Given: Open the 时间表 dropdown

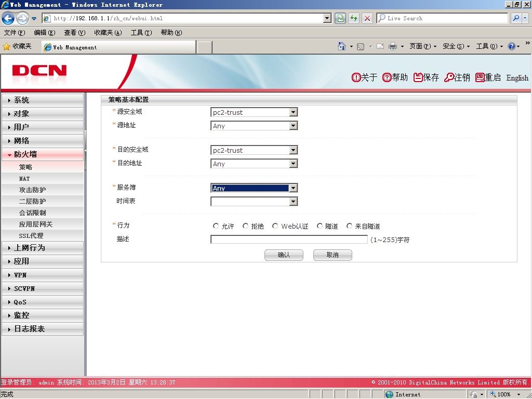Looking at the screenshot, I should pyautogui.click(x=254, y=202).
